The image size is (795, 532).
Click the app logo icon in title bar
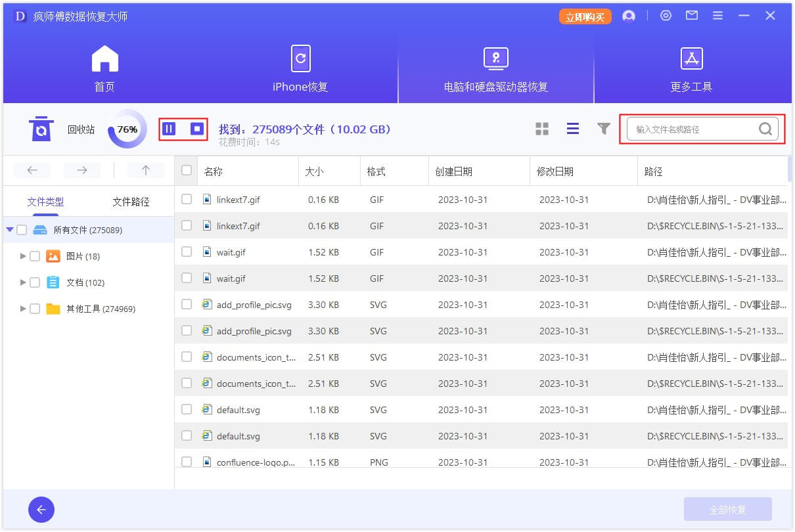pyautogui.click(x=20, y=16)
